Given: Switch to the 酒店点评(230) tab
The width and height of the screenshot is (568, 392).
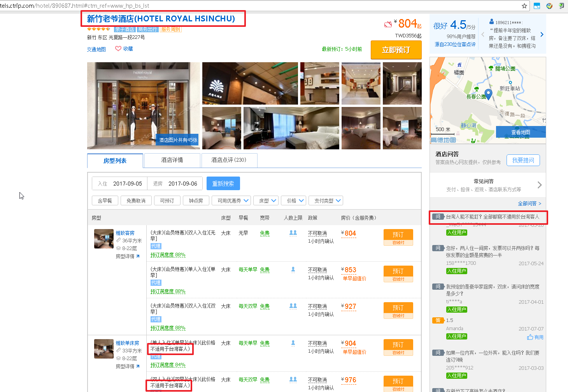Looking at the screenshot, I should [x=229, y=160].
